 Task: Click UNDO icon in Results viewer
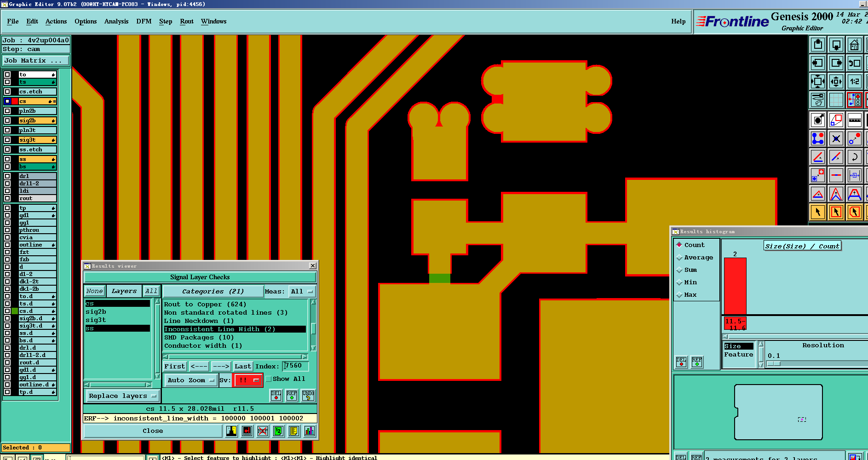tap(308, 396)
